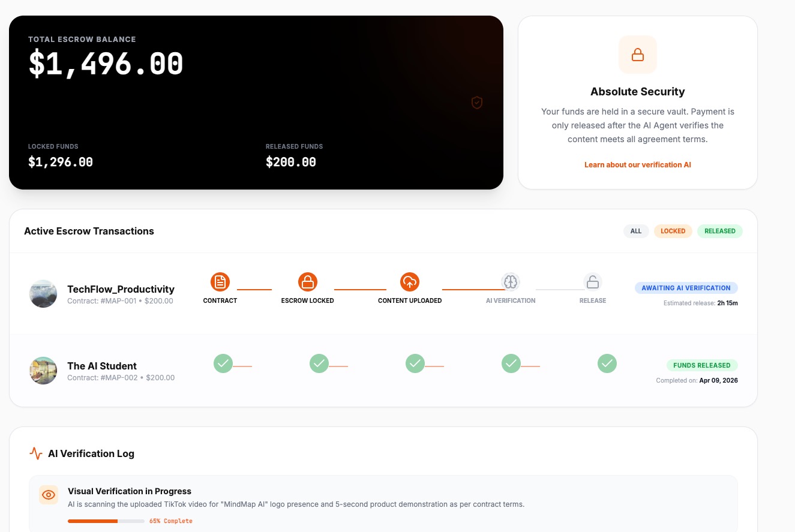Viewport: 795px width, 532px height.
Task: Click the last green checkmark for The AI Student
Action: point(607,363)
